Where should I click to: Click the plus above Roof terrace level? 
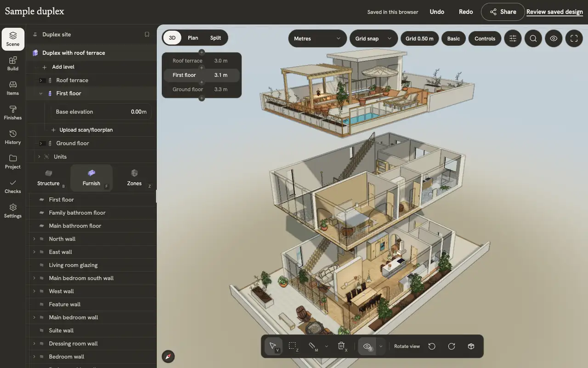click(x=201, y=52)
